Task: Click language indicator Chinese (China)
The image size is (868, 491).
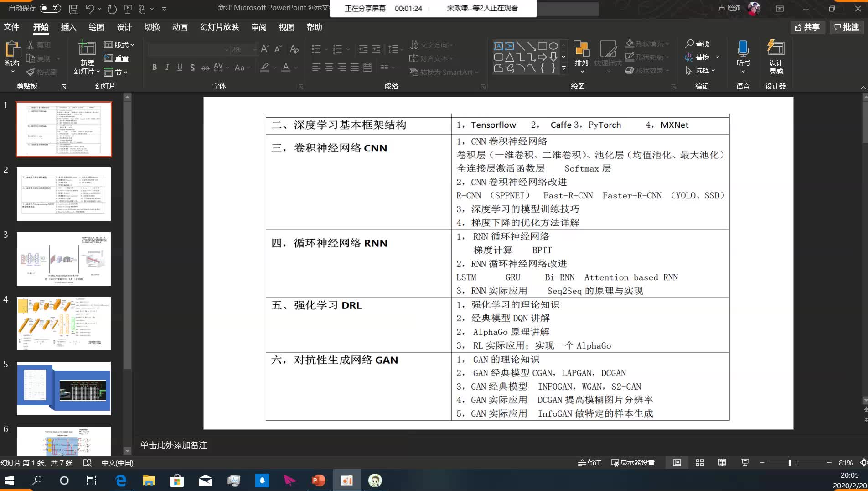Action: (117, 463)
